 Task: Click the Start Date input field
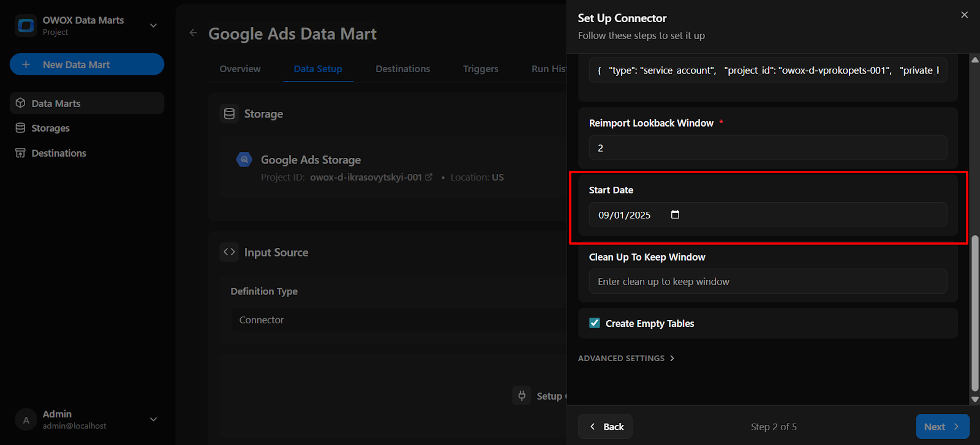click(768, 215)
